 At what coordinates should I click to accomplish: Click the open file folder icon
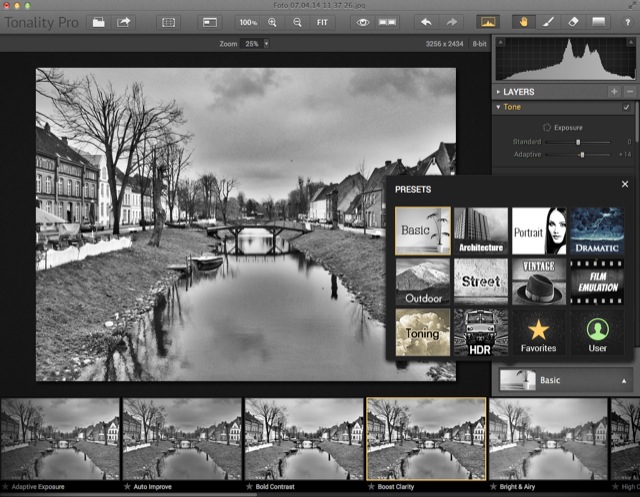[x=99, y=21]
